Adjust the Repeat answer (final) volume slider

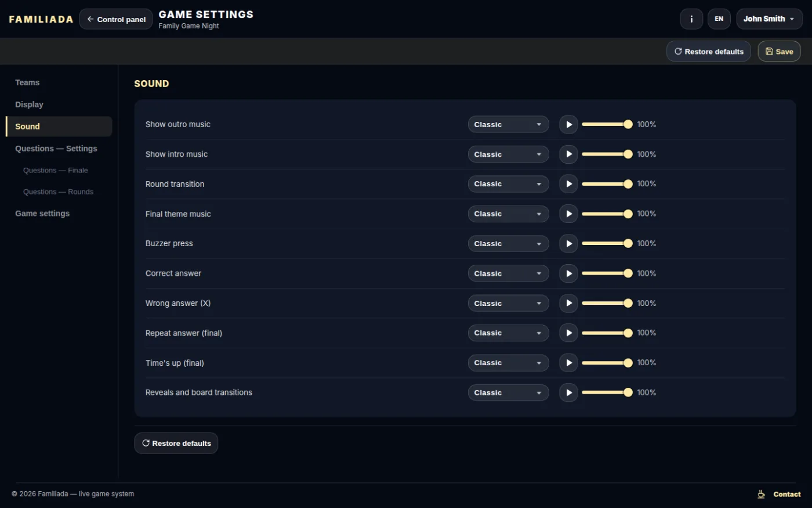pyautogui.click(x=607, y=333)
